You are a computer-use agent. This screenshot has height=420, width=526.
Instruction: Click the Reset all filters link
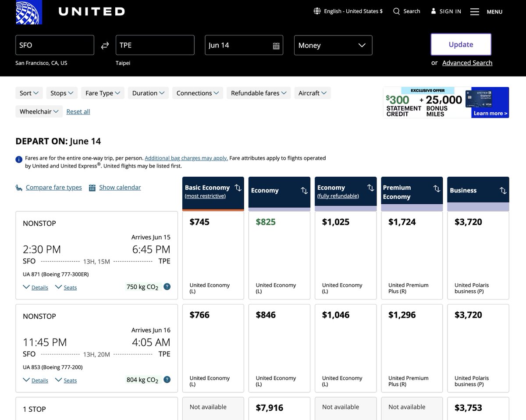[x=78, y=112]
